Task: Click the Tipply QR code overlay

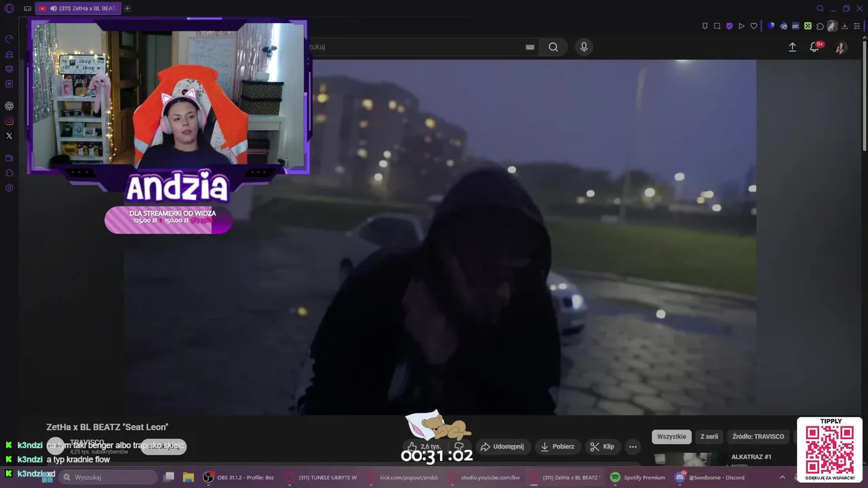Action: [x=829, y=449]
